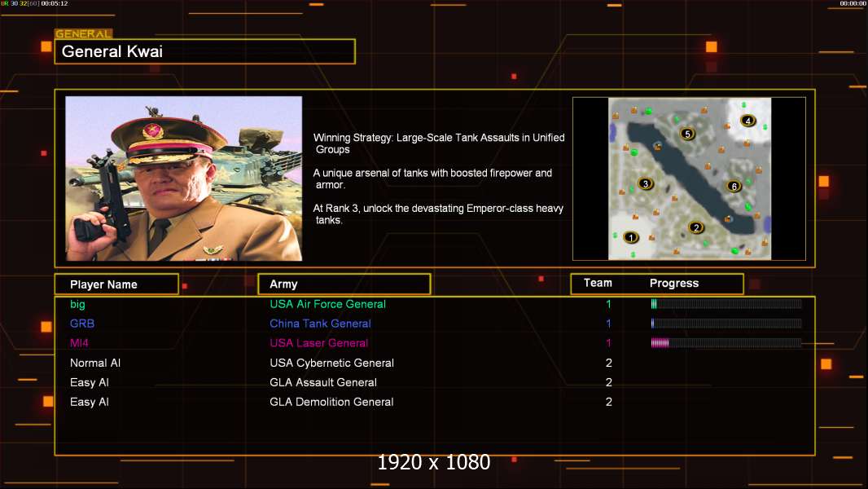The height and width of the screenshot is (489, 868).
Task: Click the GENERAL label tag
Action: click(84, 33)
